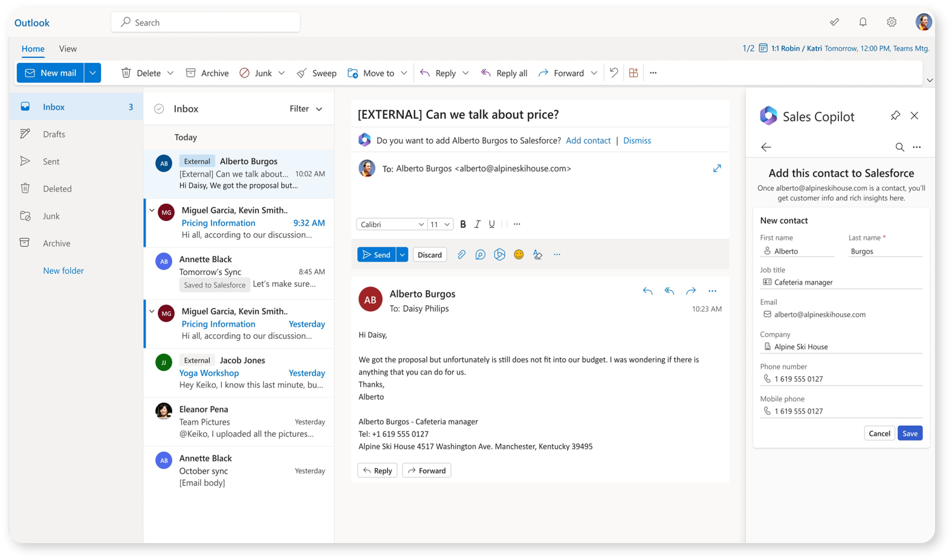This screenshot has height=560, width=952.
Task: Edit the Job title field
Action: coord(841,282)
